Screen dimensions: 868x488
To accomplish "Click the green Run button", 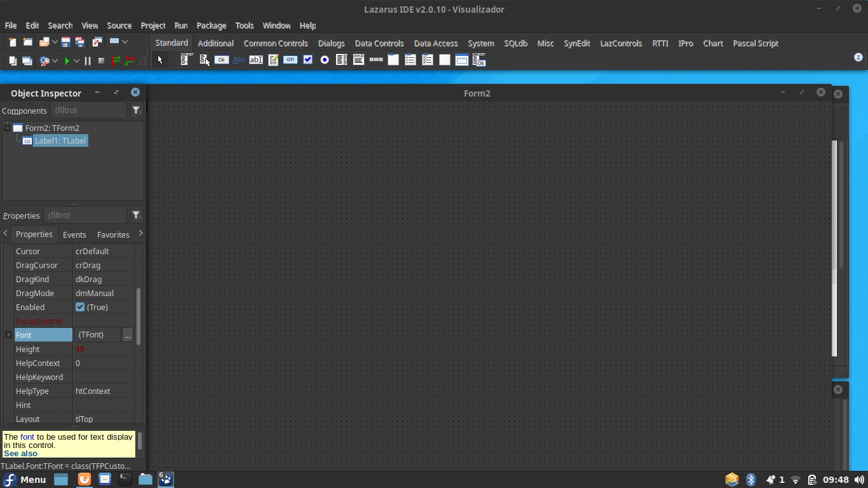I will (x=67, y=61).
